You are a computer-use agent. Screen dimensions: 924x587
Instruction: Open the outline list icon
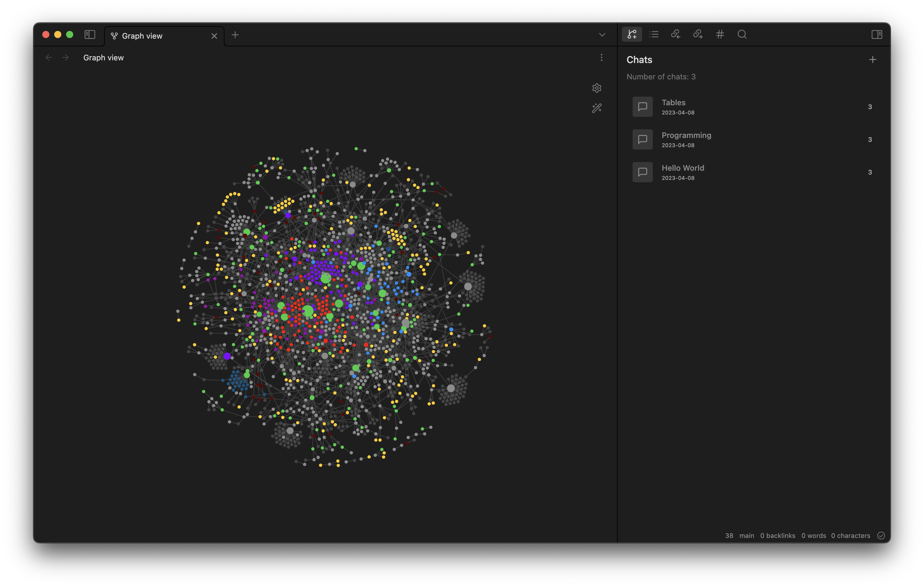pyautogui.click(x=654, y=34)
